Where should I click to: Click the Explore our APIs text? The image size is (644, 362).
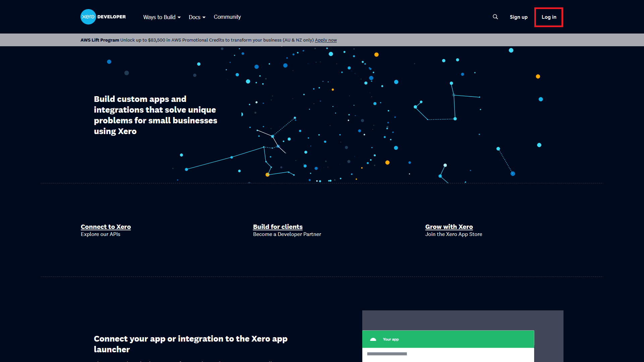coord(100,234)
